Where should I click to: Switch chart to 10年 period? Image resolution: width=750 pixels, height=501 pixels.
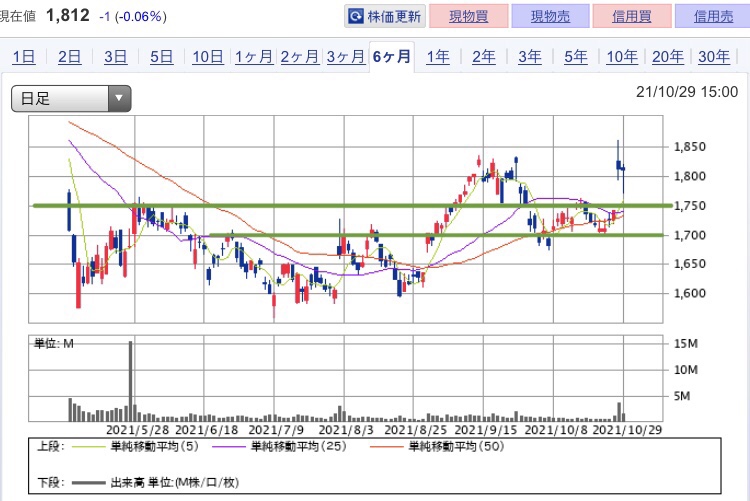(622, 56)
